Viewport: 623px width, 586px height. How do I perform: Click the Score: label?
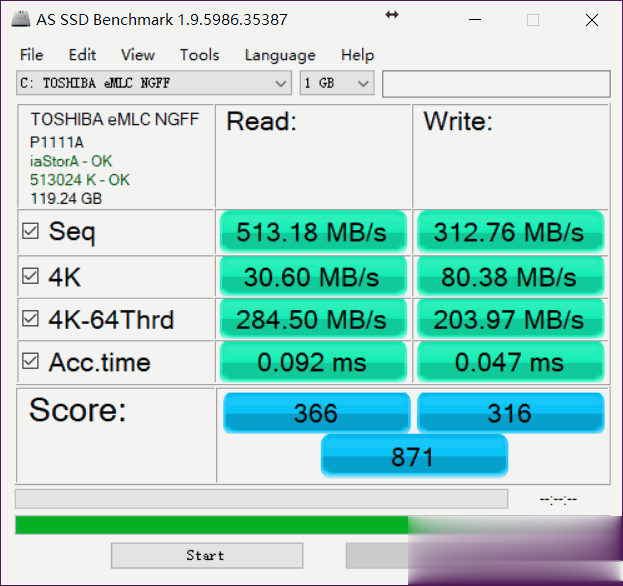[x=77, y=410]
